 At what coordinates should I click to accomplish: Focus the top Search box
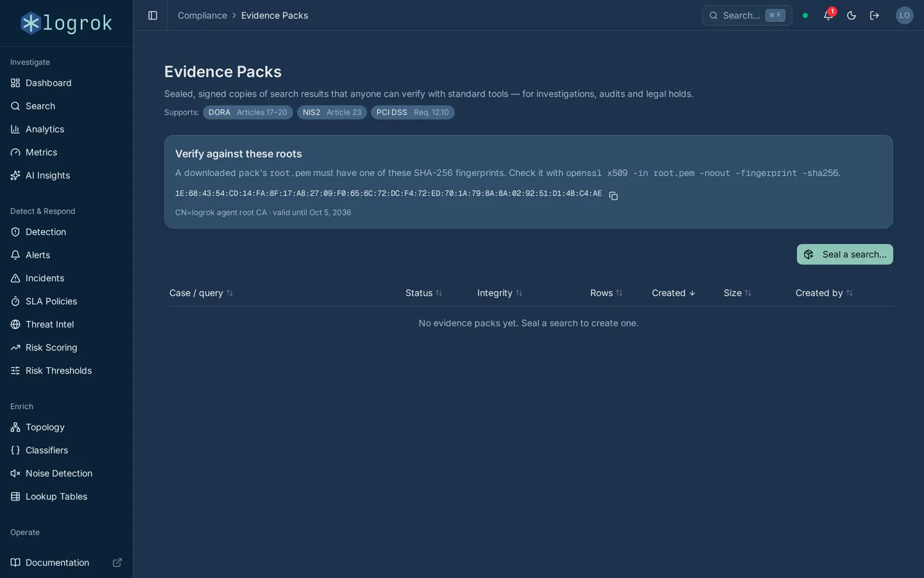point(747,15)
